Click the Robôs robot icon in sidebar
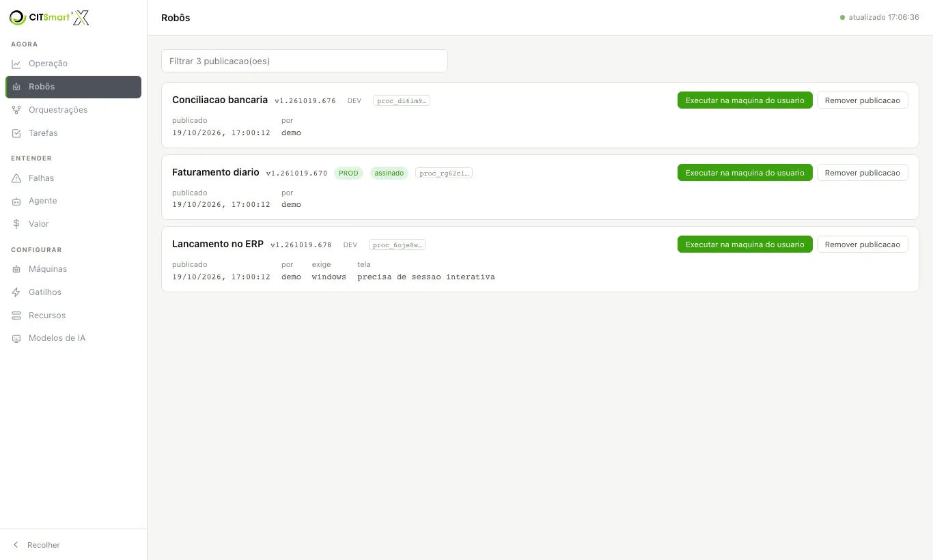The width and height of the screenshot is (933, 560). 16,87
